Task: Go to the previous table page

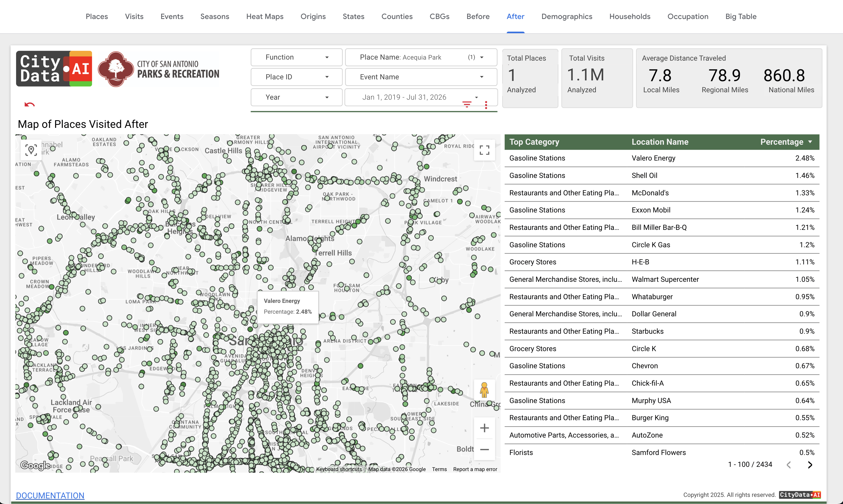Action: tap(789, 465)
